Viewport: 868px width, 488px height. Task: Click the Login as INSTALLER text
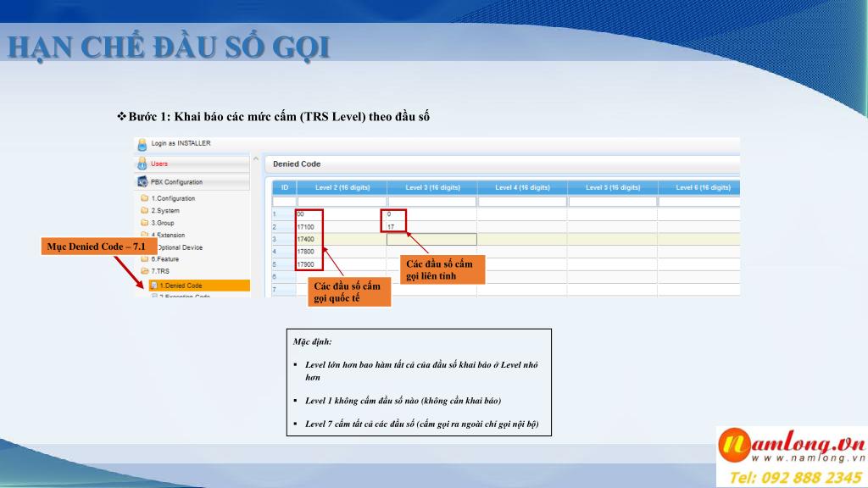(181, 143)
